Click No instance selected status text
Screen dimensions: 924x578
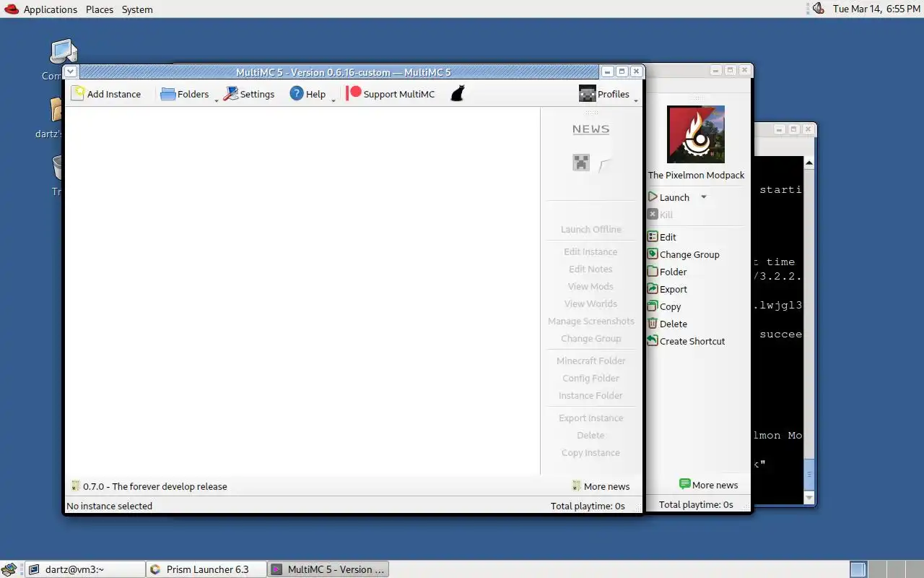pyautogui.click(x=110, y=506)
